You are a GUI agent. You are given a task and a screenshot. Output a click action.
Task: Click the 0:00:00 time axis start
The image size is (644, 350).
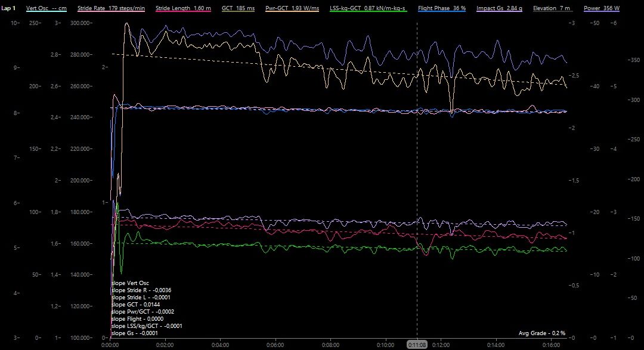tap(110, 345)
